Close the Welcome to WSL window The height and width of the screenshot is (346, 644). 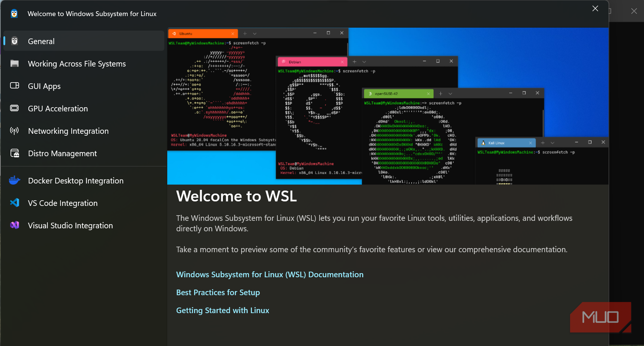coord(595,9)
